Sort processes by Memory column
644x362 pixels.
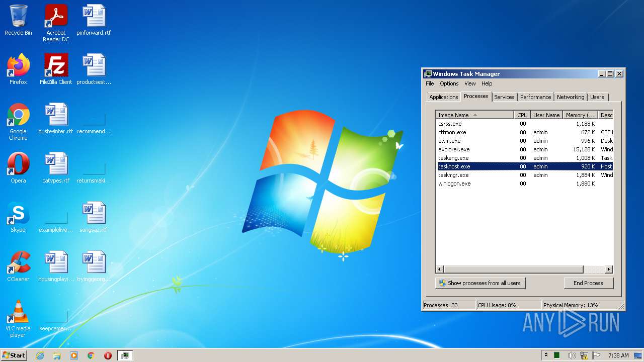click(x=580, y=115)
